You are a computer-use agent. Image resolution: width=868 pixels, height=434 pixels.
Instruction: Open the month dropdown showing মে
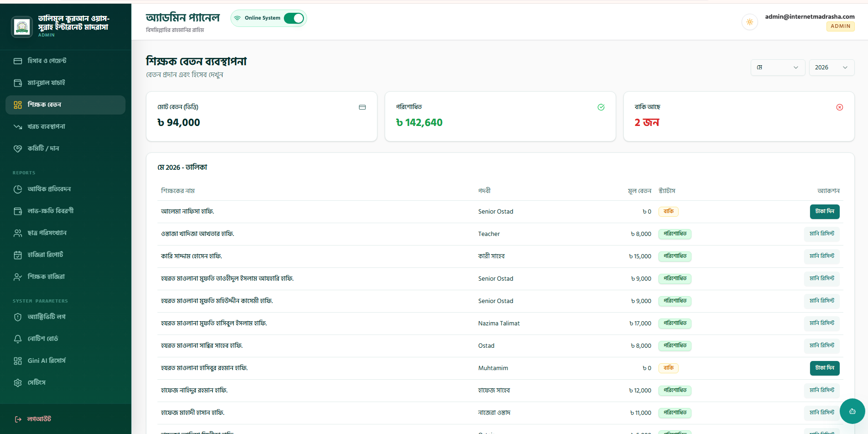(x=778, y=68)
